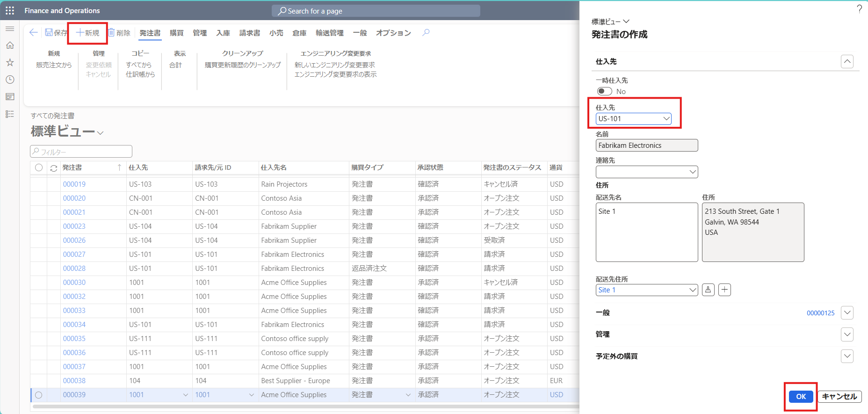Click OK to create the order
This screenshot has width=868, height=414.
801,396
